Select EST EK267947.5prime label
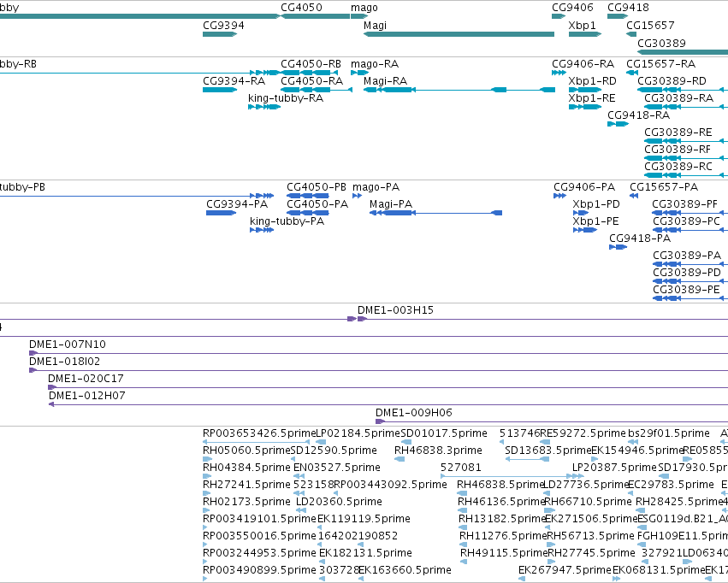Viewport: 728px width, 583px height. pos(565,570)
